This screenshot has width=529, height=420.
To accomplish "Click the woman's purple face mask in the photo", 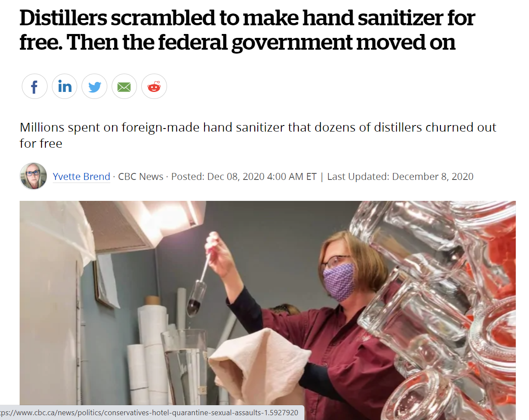I will click(339, 281).
